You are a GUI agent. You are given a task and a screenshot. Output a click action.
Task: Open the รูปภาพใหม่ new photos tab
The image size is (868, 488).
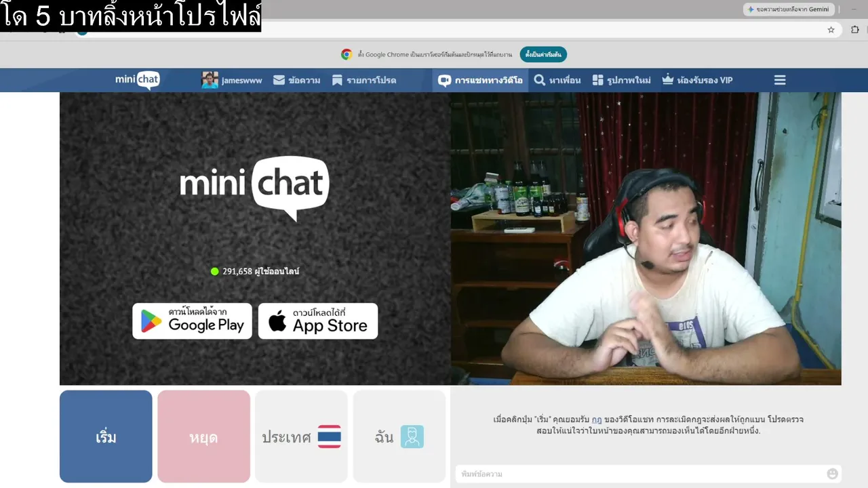621,80
